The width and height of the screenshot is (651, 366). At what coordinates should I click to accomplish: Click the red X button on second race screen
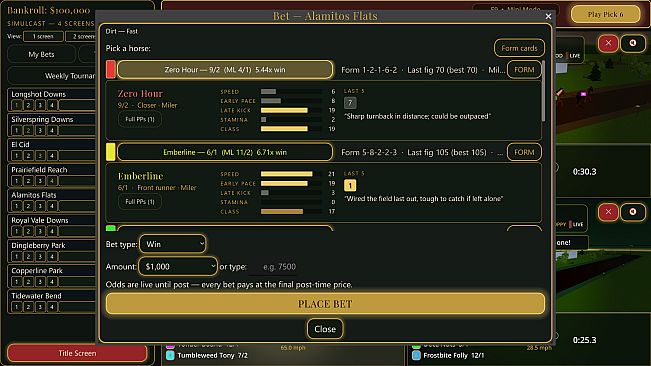tap(608, 212)
